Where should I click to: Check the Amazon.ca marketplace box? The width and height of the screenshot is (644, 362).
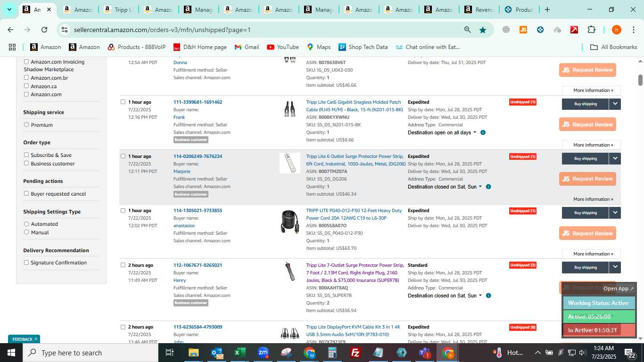(26, 86)
